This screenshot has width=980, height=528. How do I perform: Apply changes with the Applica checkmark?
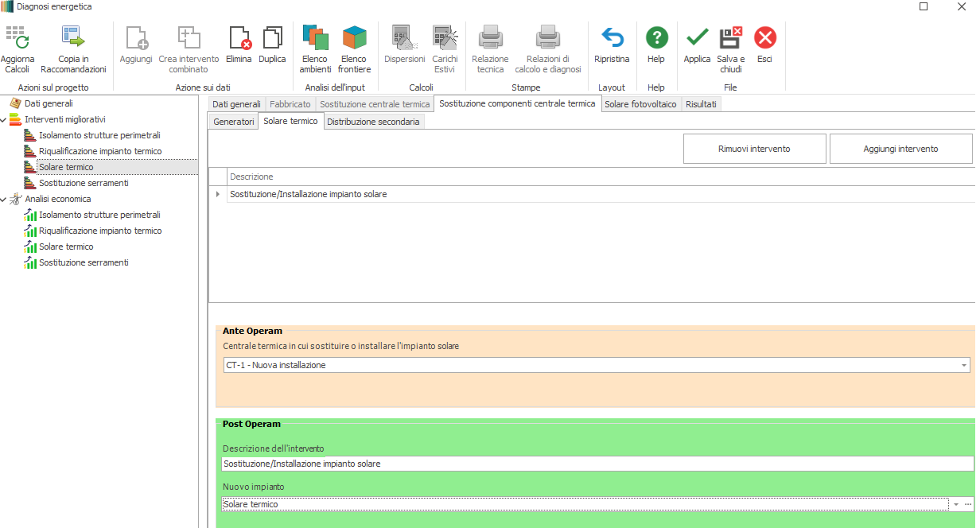point(697,38)
